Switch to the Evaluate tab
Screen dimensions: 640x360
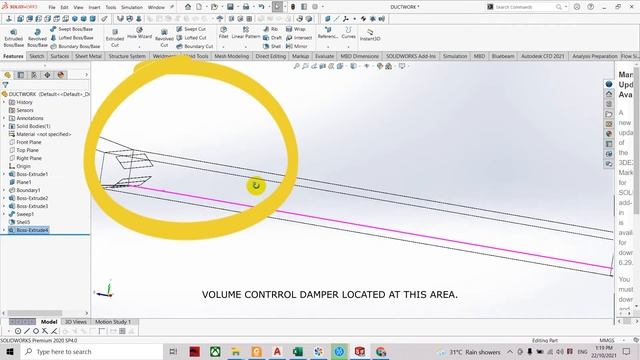324,56
